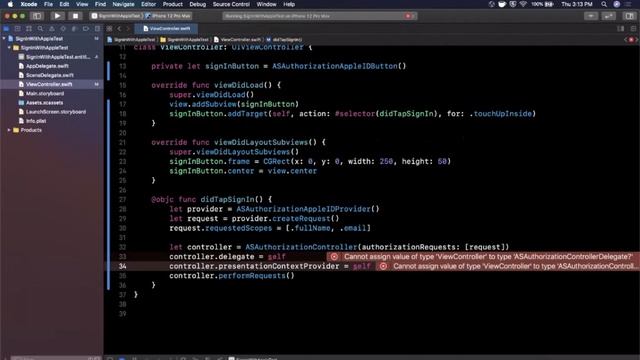Screen dimensions: 640x360
Task: Collapse the SignInWithAppleTest group folder
Action: coord(9,48)
